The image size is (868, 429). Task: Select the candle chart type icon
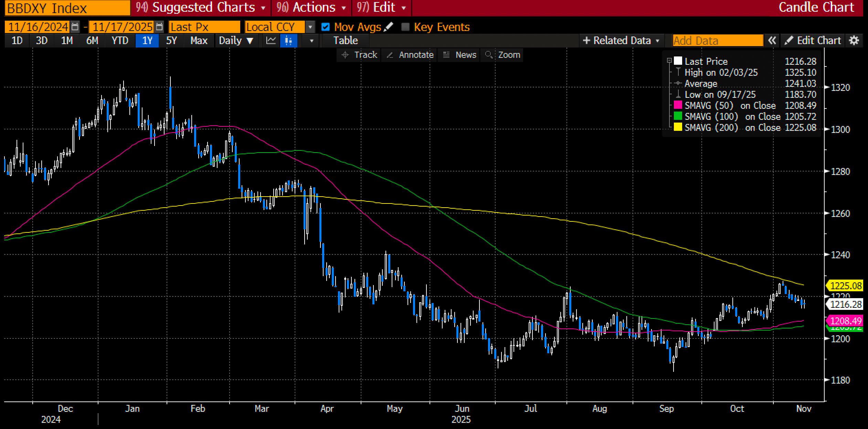click(x=288, y=41)
